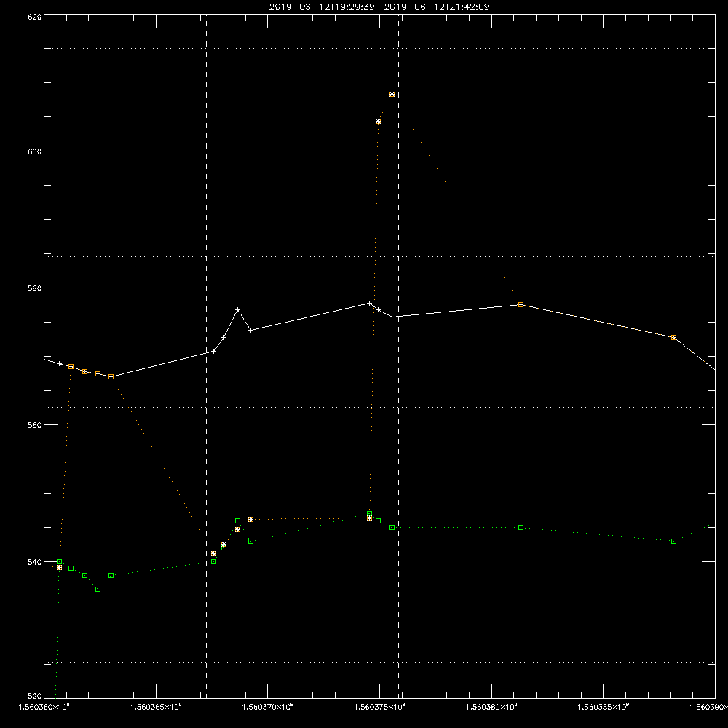Select the highest orange data point near 608
This screenshot has width=728, height=728.
click(392, 94)
